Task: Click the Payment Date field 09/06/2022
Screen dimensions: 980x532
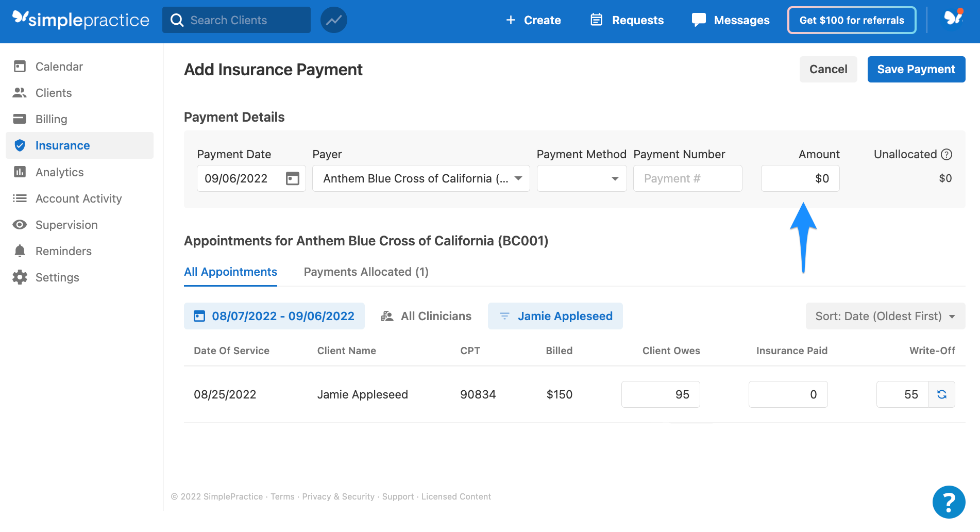Action: pos(251,178)
